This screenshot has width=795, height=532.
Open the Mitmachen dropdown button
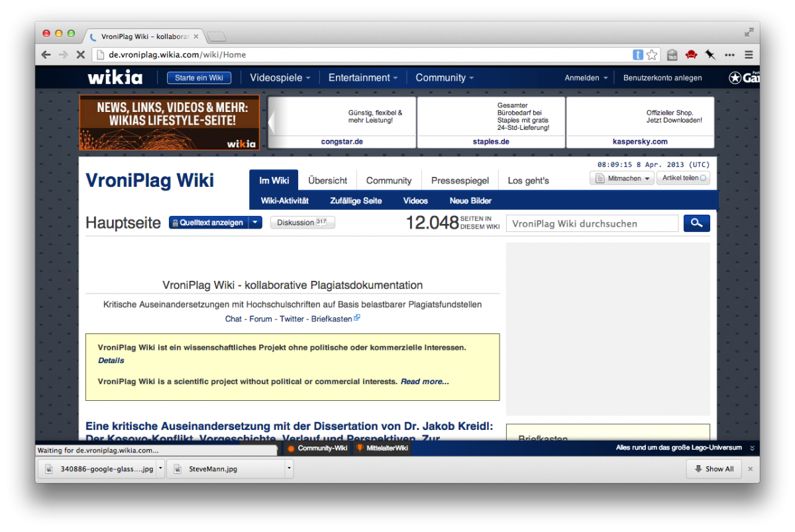tap(621, 178)
